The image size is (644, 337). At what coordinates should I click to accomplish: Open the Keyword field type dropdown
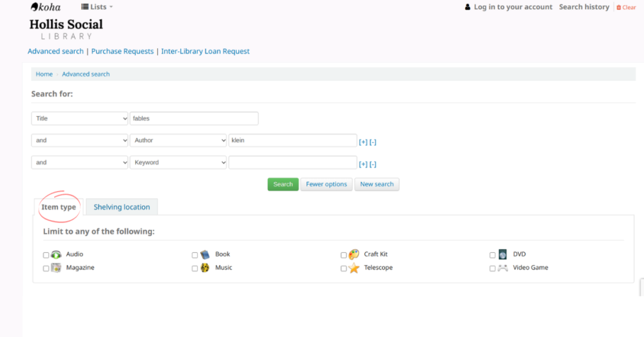click(178, 162)
